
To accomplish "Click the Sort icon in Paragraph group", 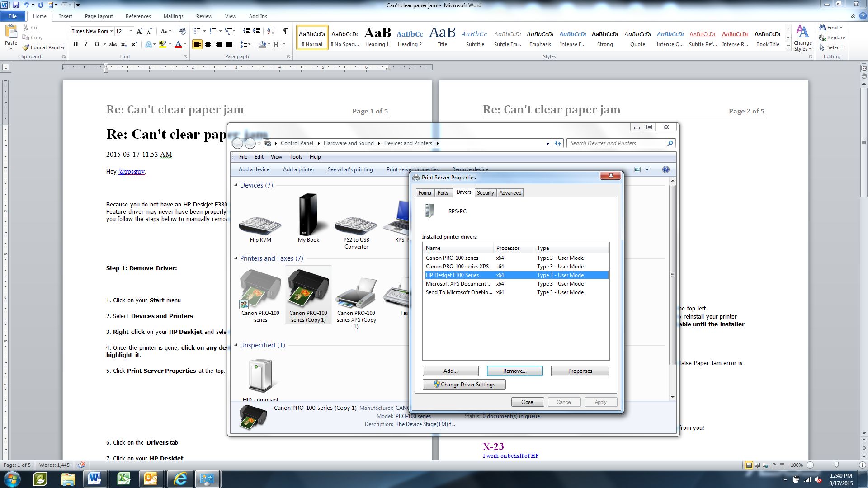I will click(x=270, y=31).
